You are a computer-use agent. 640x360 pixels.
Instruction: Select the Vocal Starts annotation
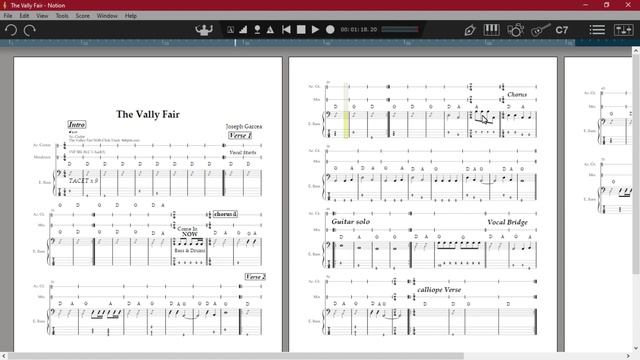tap(243, 152)
